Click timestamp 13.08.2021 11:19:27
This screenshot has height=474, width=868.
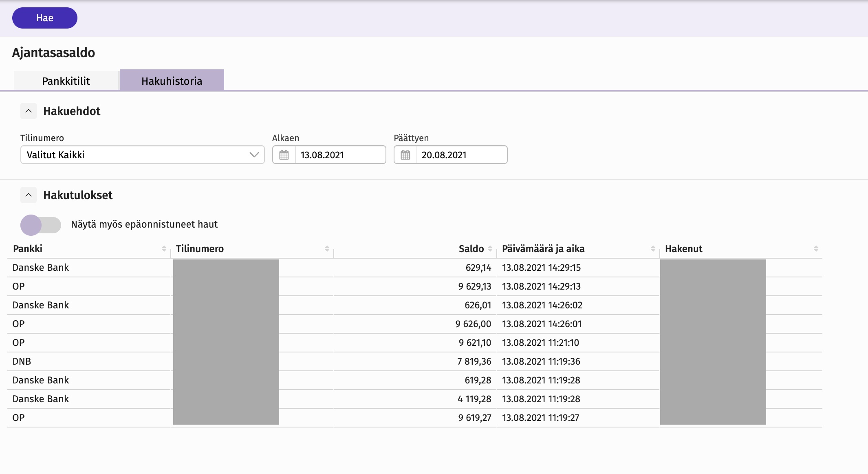541,418
